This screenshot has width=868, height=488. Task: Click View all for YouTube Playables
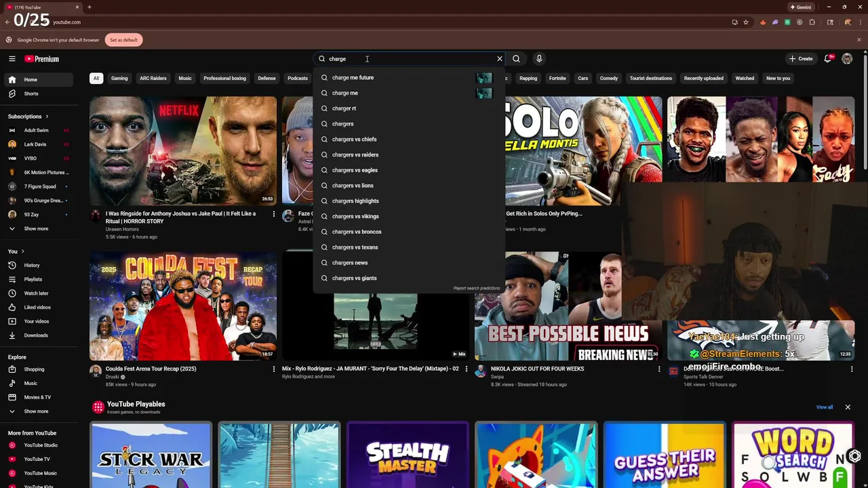[825, 407]
